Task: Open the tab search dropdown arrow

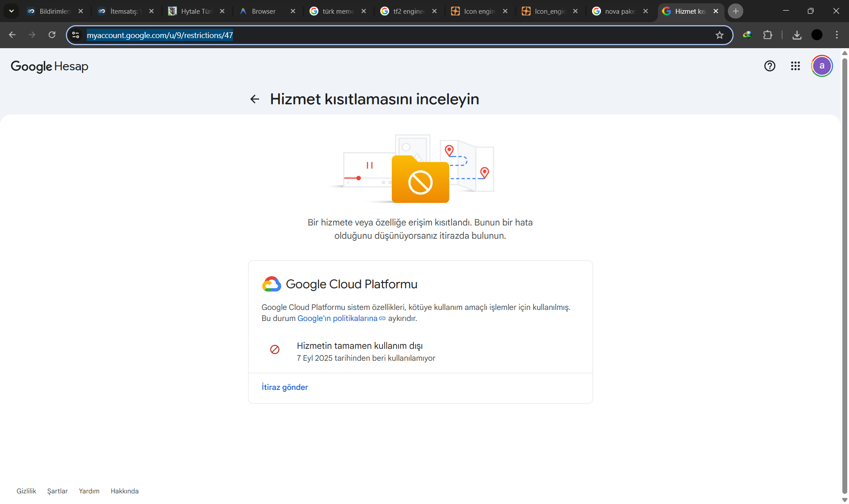Action: tap(11, 11)
